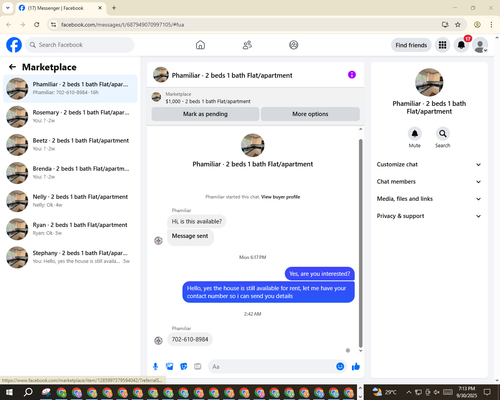This screenshot has width=500, height=400.
Task: Open the Facebook logo home link
Action: point(14,45)
